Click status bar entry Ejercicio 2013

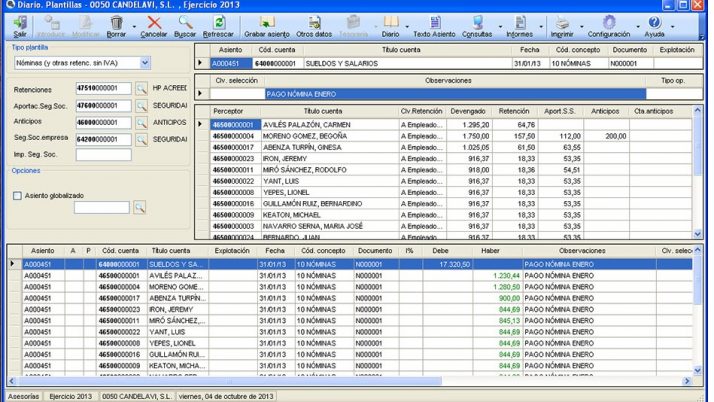coord(71,397)
